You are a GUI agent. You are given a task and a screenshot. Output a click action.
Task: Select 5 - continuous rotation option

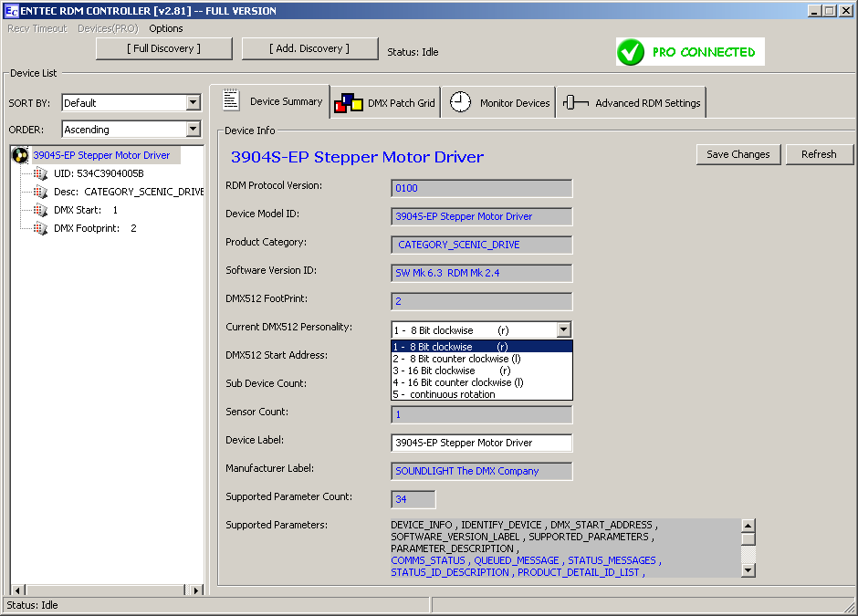[482, 394]
